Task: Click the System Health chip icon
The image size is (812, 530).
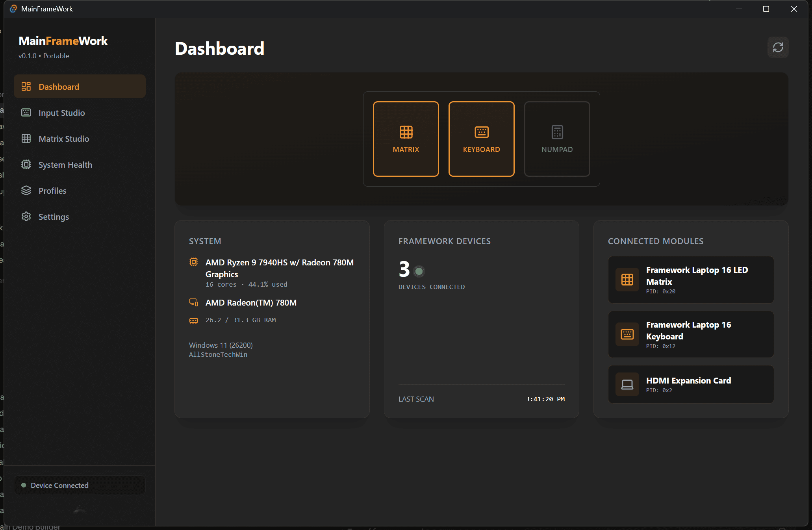Action: (26, 165)
